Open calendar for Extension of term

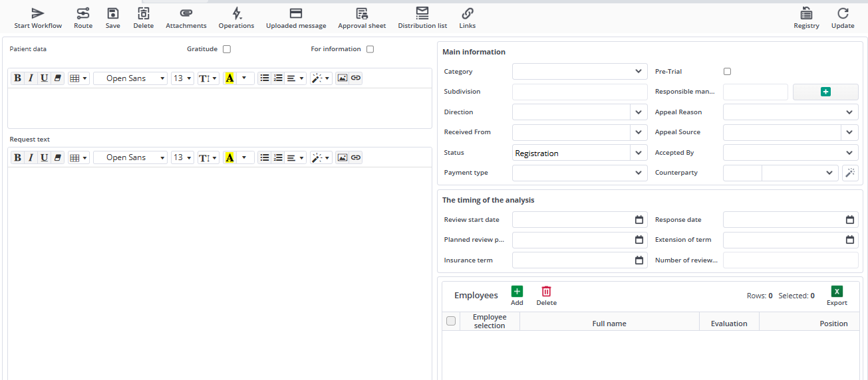pos(850,240)
